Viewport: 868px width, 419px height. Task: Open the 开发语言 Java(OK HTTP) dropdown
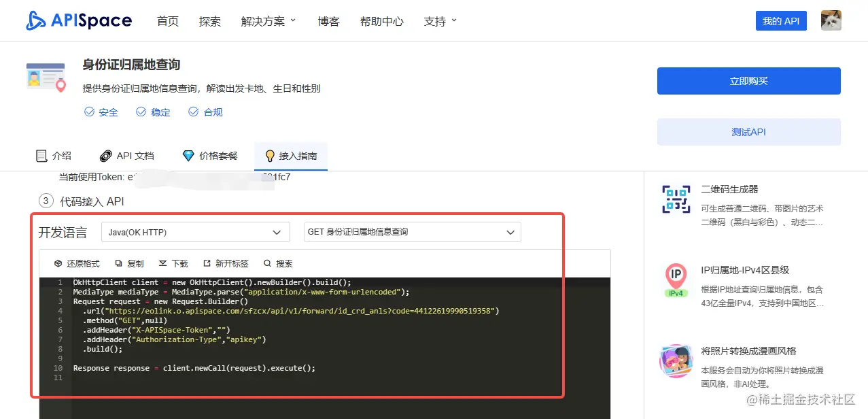pos(196,232)
